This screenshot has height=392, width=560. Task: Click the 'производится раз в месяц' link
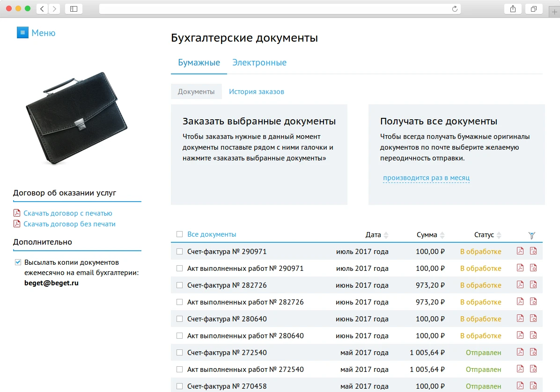click(x=427, y=178)
